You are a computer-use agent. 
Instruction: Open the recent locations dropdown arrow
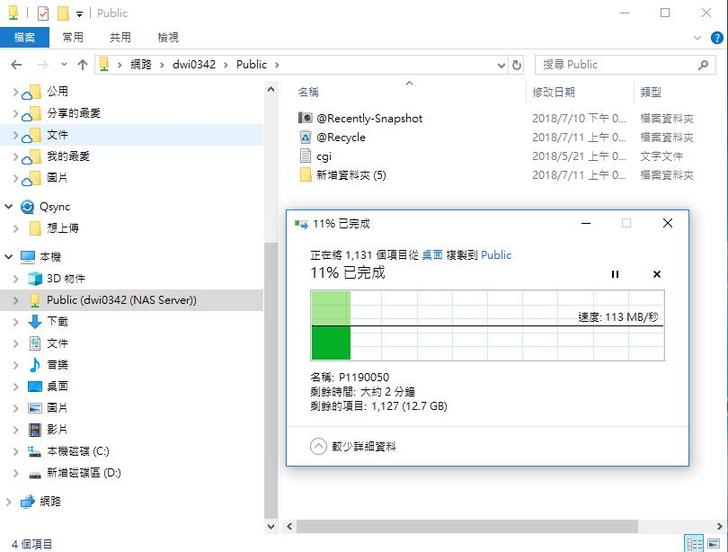coord(64,65)
